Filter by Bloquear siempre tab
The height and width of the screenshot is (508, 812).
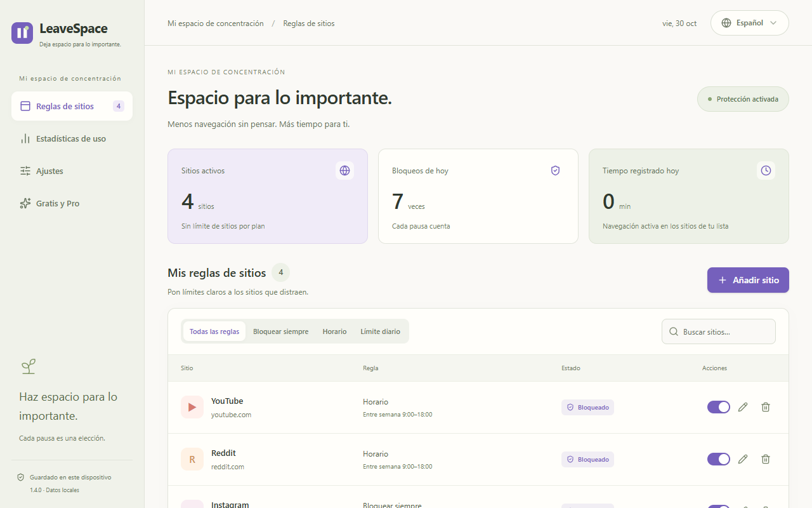[x=281, y=331]
